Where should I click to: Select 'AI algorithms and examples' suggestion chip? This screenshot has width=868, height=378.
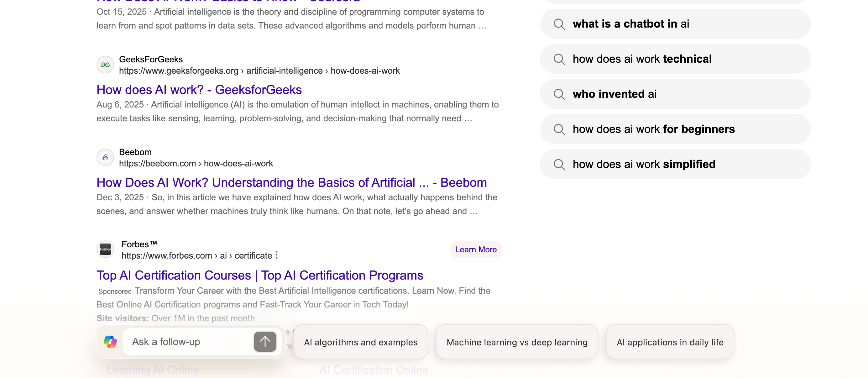click(x=360, y=342)
